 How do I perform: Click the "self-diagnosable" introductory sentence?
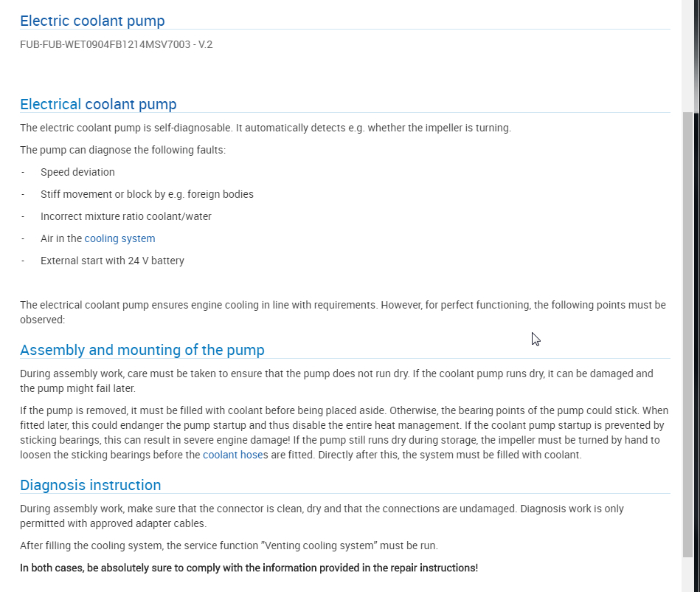[265, 128]
